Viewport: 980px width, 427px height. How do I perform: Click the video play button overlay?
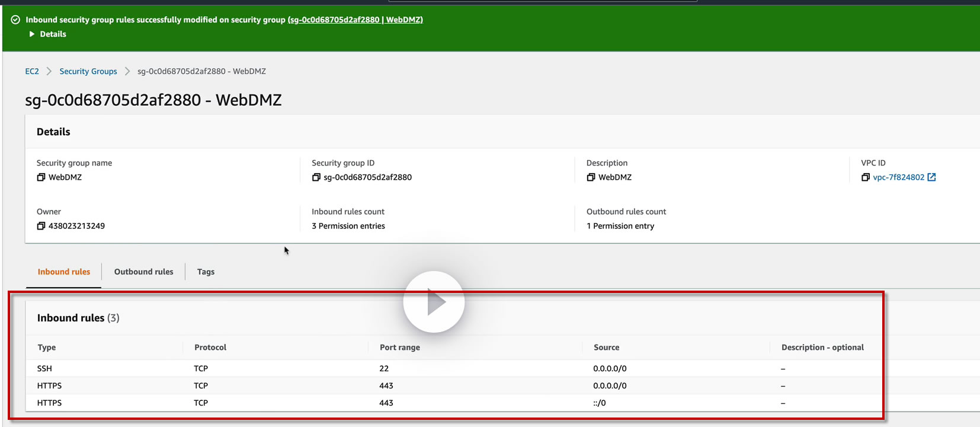(x=434, y=302)
